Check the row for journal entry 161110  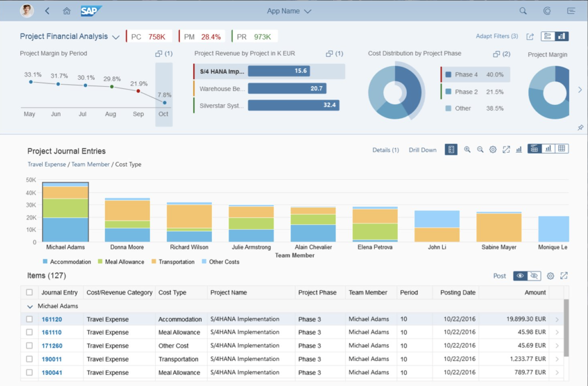coord(29,332)
